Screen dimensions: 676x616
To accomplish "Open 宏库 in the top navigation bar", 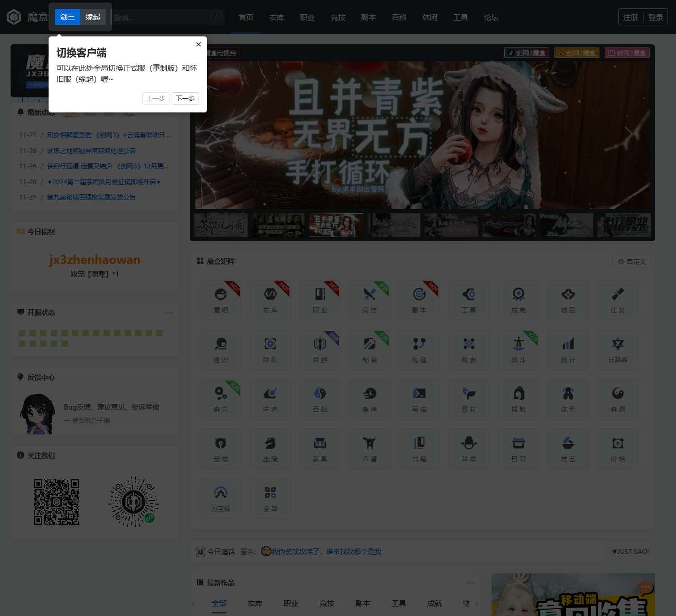I will click(x=277, y=17).
